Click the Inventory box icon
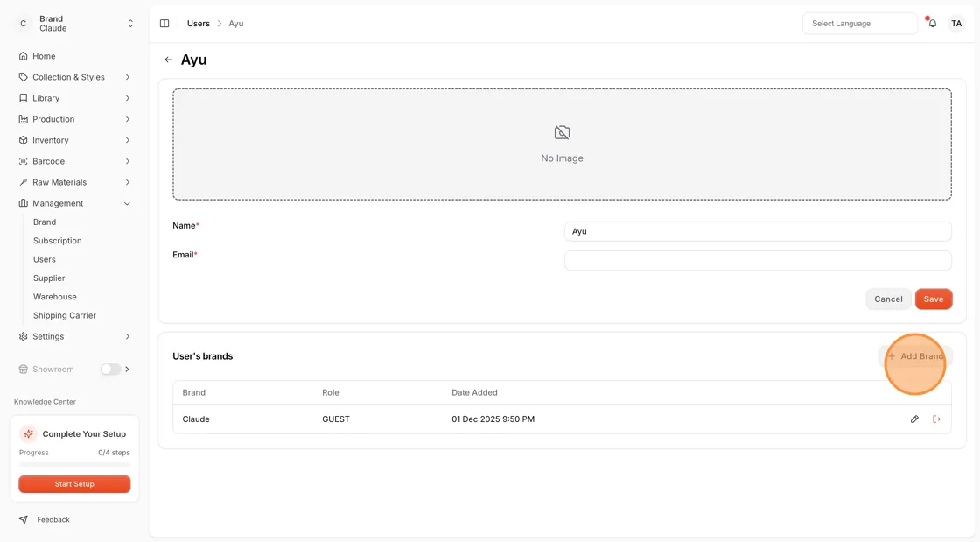 pyautogui.click(x=23, y=141)
